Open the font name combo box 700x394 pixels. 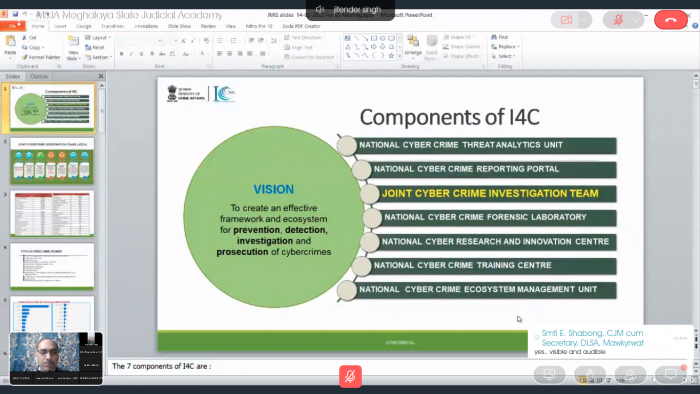[140, 41]
